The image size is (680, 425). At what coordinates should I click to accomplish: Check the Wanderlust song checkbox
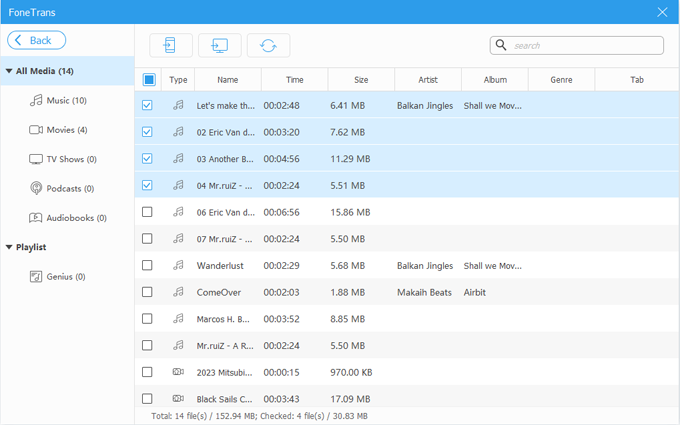tap(148, 265)
